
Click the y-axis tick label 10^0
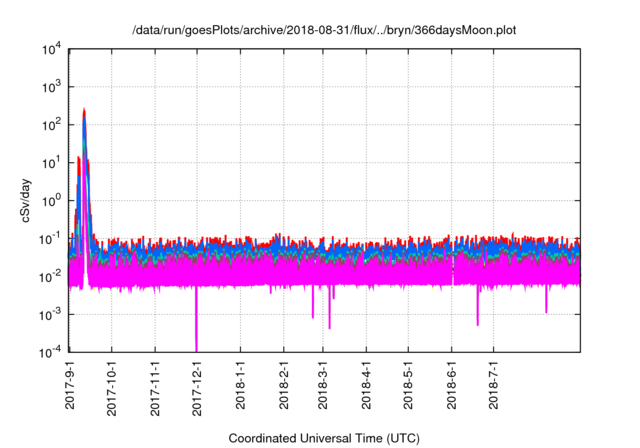(50, 200)
